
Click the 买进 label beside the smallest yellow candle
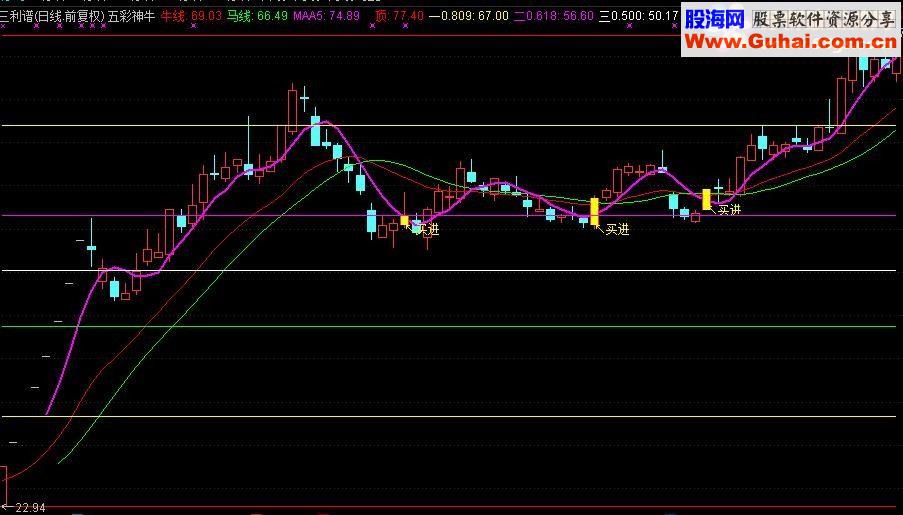(427, 229)
